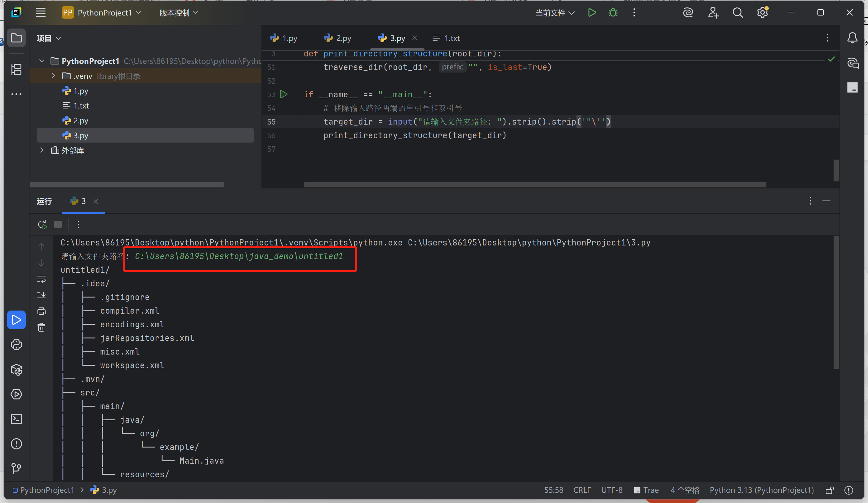This screenshot has height=503, width=868.
Task: Open the 当前文件 run configuration dropdown
Action: [x=554, y=13]
